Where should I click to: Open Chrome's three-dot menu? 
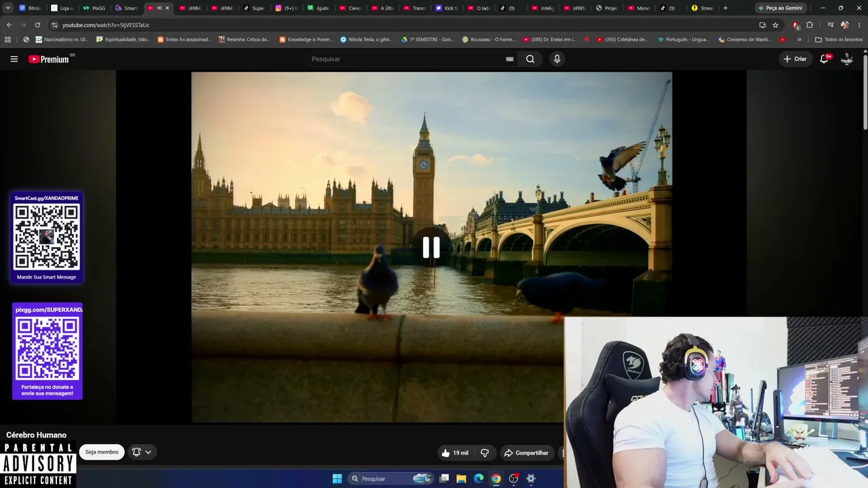[859, 25]
